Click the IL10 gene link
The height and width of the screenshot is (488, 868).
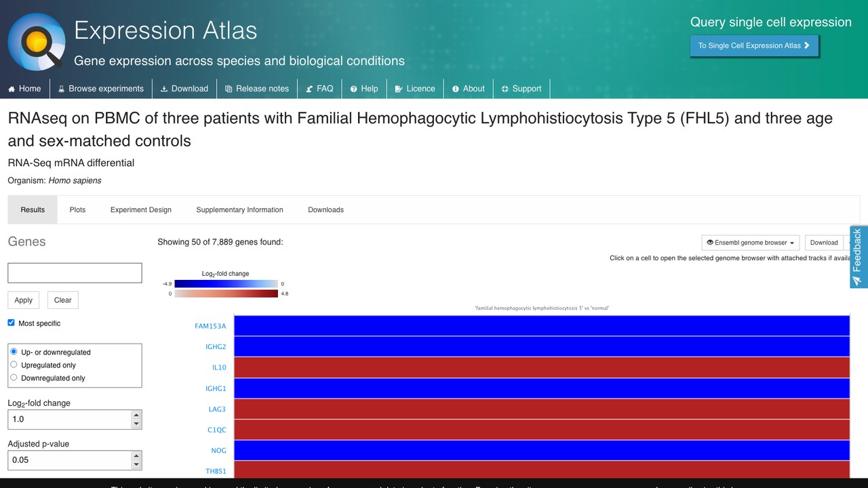tap(219, 367)
